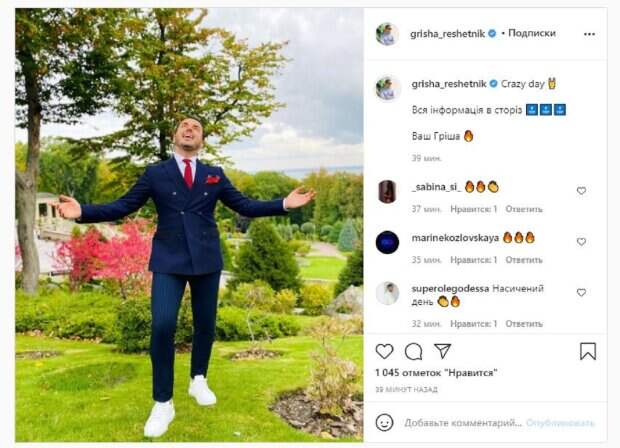The height and width of the screenshot is (448, 620).
Task: Open marinekozlovskaya profile avatar
Action: (387, 242)
